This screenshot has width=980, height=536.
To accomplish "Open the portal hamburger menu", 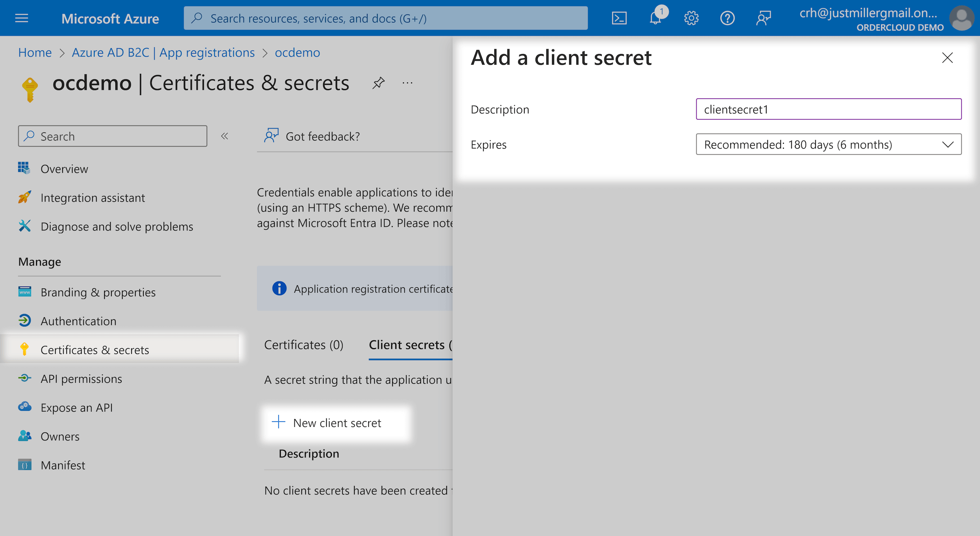I will (x=22, y=18).
